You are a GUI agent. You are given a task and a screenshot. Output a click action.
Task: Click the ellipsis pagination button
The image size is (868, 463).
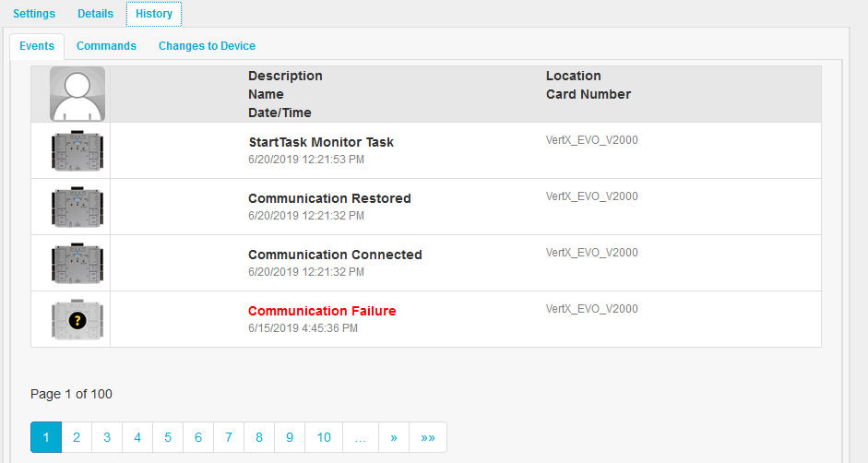(361, 437)
